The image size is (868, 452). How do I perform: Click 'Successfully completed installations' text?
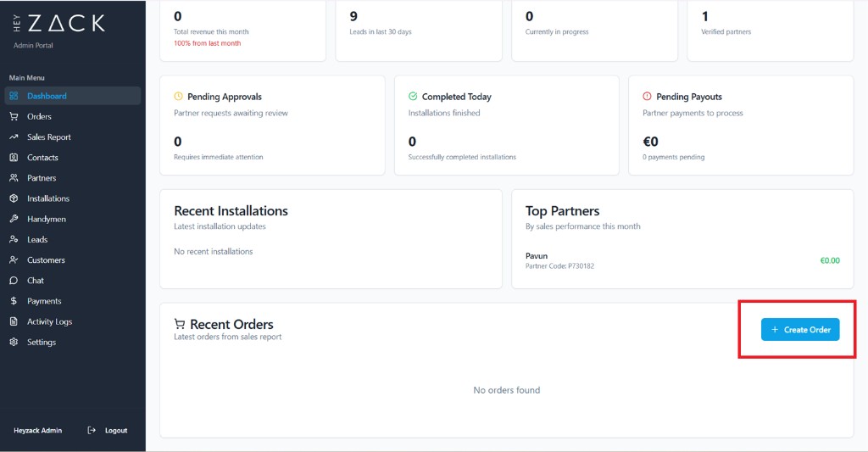[x=462, y=158]
